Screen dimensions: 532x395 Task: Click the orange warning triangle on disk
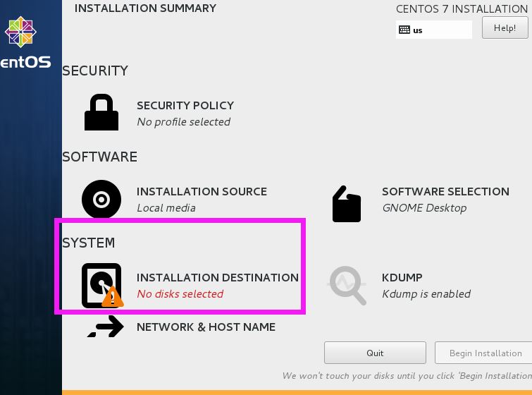[x=112, y=298]
